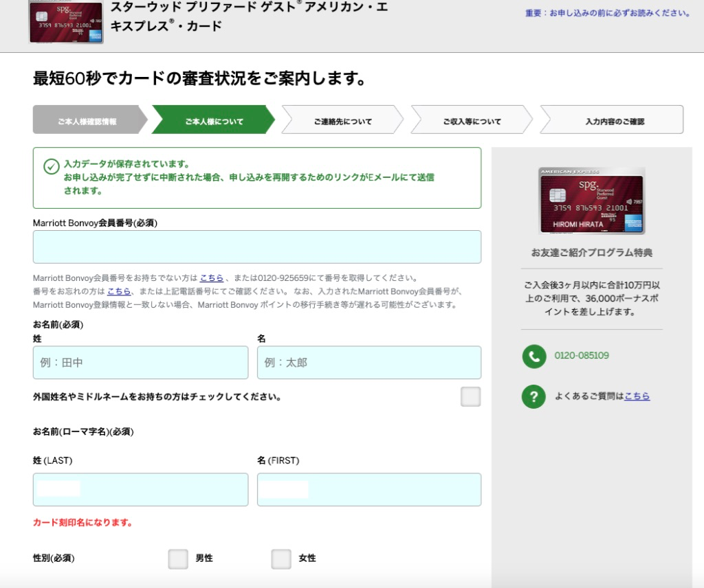This screenshot has width=704, height=588.
Task: Open the よくあるご質問 こちら link
Action: pyautogui.click(x=636, y=396)
